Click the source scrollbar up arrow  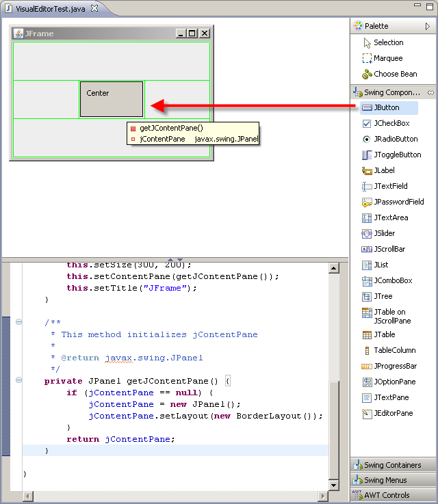tap(334, 268)
